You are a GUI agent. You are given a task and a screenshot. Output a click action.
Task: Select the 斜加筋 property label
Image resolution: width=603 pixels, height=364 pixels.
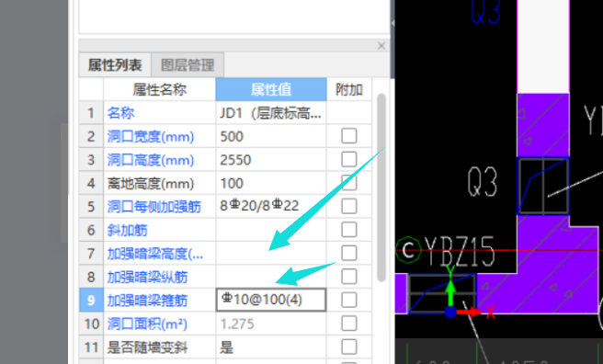(127, 230)
